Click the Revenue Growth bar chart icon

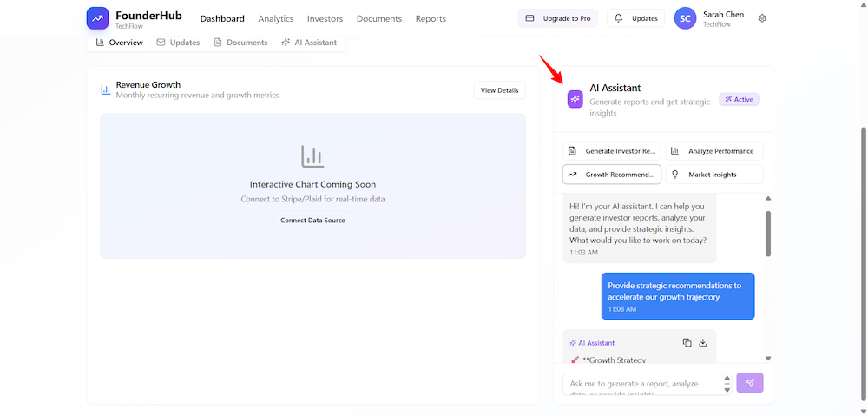tap(106, 89)
